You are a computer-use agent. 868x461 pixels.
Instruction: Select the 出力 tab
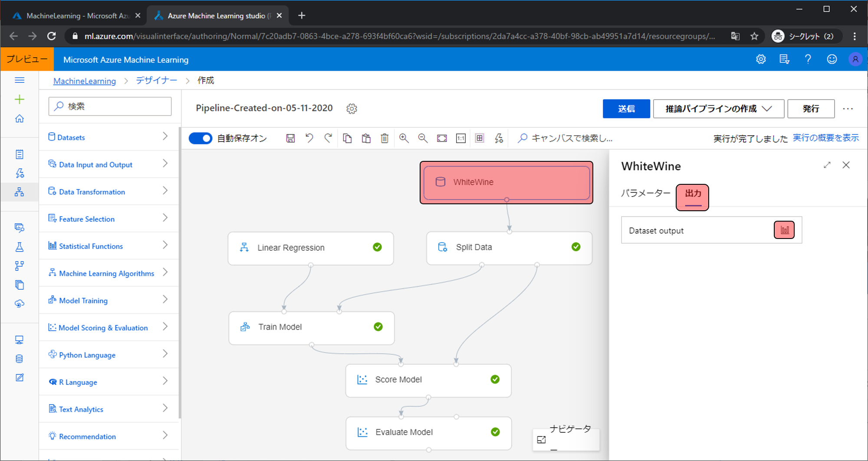click(x=693, y=194)
